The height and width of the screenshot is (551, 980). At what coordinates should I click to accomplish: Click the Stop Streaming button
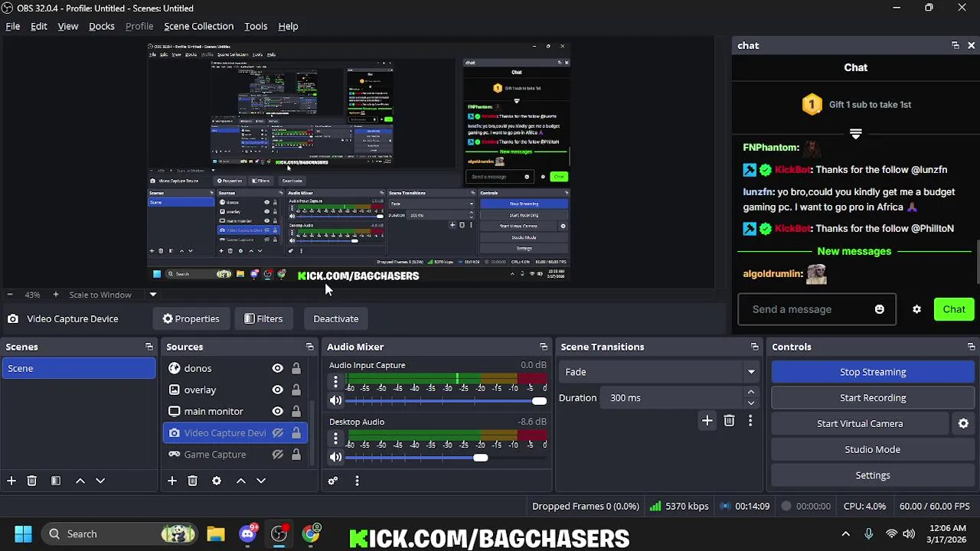(873, 372)
